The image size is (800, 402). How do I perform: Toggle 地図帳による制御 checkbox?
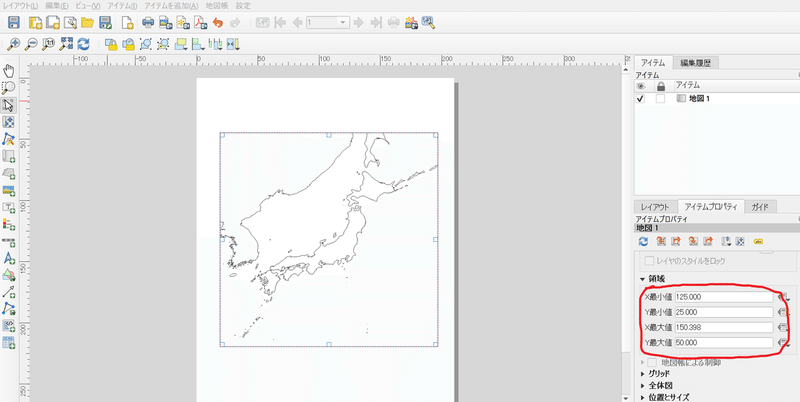(x=651, y=363)
